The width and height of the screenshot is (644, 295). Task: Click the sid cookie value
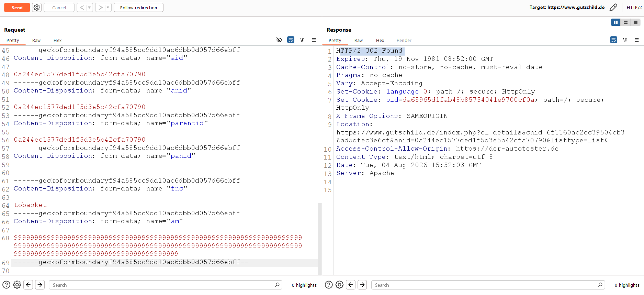coord(468,100)
